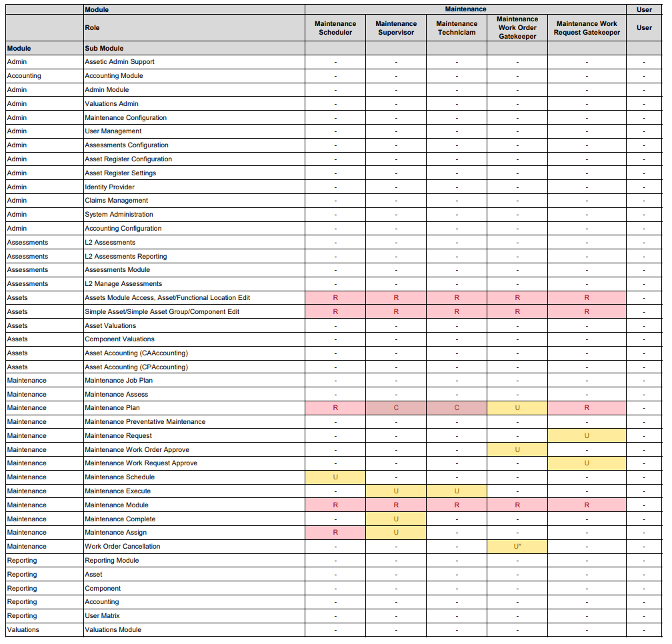The image size is (672, 644).
Task: Click U cell in Maintenance Schedule row
Action: [x=335, y=477]
